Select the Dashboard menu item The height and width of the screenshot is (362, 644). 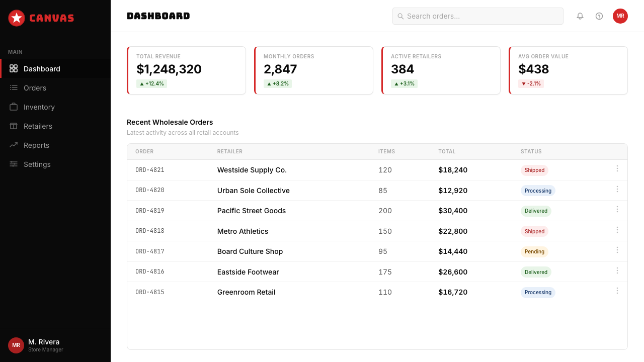[55, 69]
